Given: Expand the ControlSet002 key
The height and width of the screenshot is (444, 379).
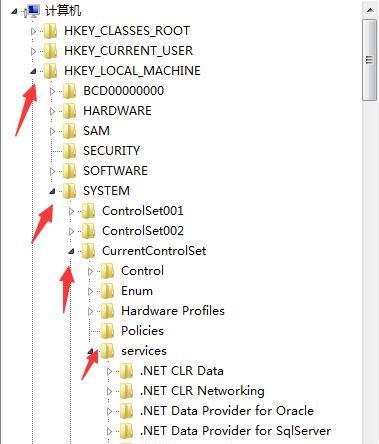Looking at the screenshot, I should click(x=71, y=231).
